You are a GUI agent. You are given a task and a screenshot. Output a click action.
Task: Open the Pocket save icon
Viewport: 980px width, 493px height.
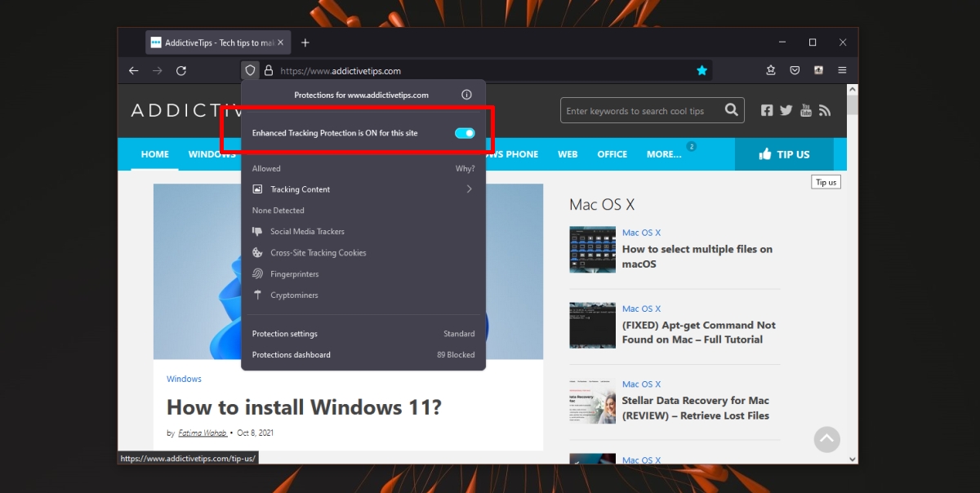[x=795, y=71]
